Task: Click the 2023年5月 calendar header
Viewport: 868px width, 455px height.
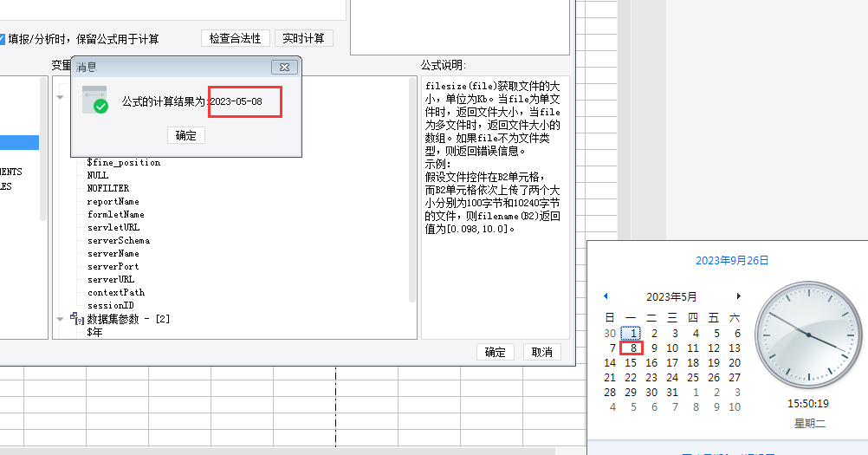Action: pos(671,296)
